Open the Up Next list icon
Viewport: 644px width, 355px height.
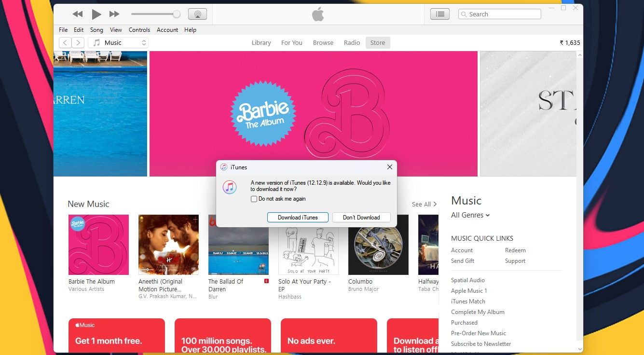(440, 14)
